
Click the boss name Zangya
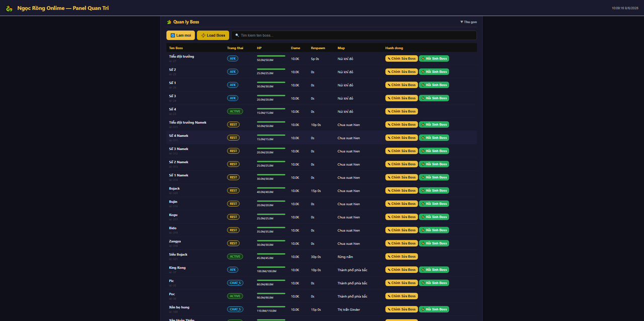tap(175, 241)
